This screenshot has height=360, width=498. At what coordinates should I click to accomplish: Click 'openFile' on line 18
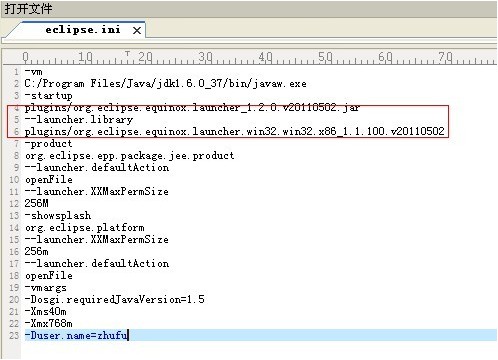[49, 276]
